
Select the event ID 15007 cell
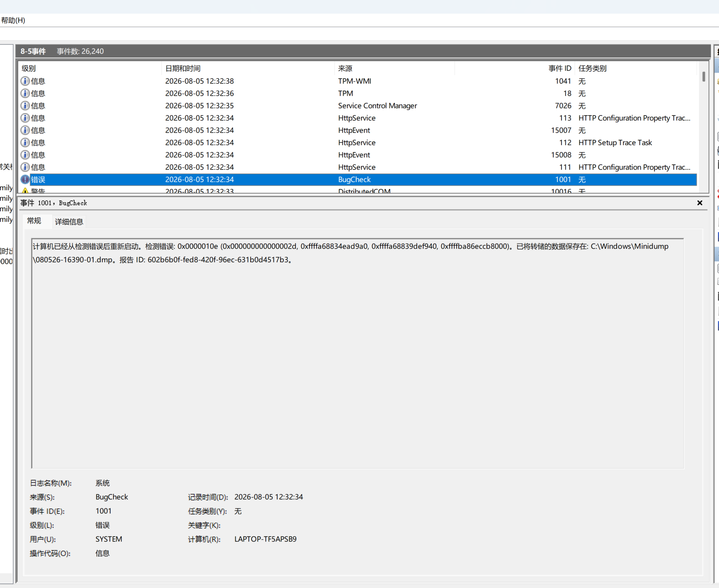561,130
